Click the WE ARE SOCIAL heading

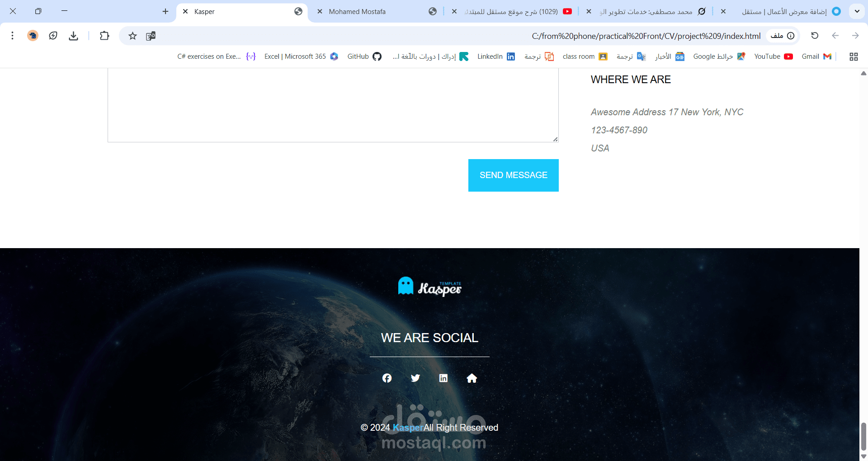pyautogui.click(x=429, y=338)
